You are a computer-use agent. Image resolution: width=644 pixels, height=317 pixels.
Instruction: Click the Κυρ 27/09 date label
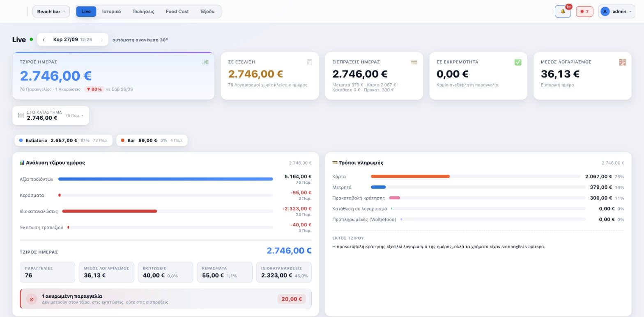66,39
